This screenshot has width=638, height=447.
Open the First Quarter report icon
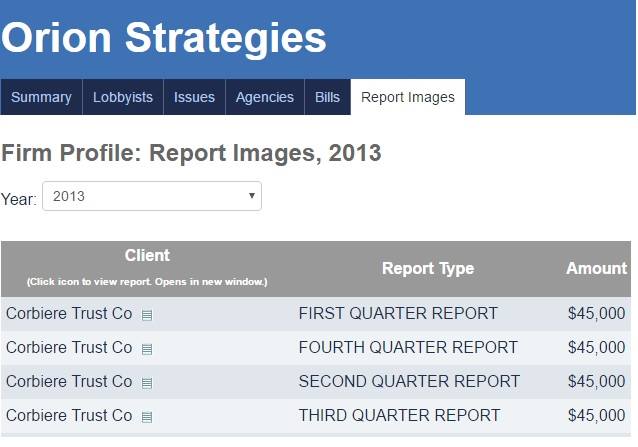147,315
